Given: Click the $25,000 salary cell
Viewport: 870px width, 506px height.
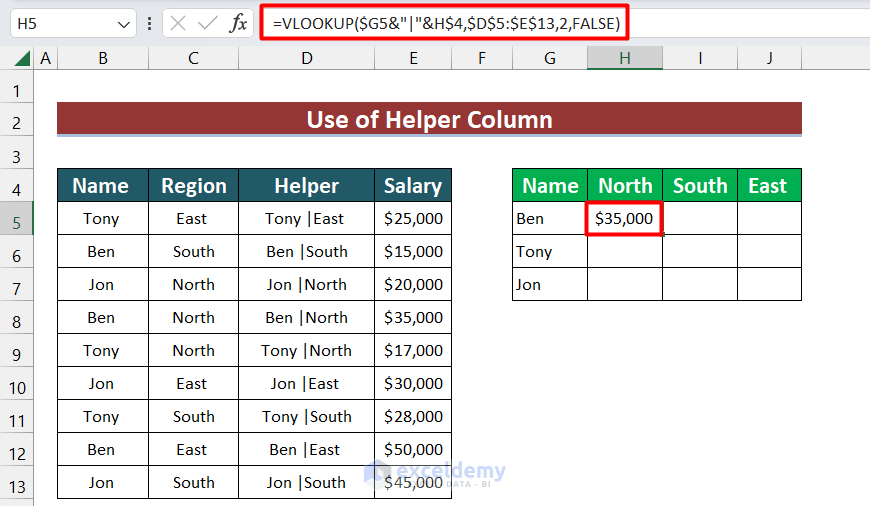Looking at the screenshot, I should [x=413, y=218].
